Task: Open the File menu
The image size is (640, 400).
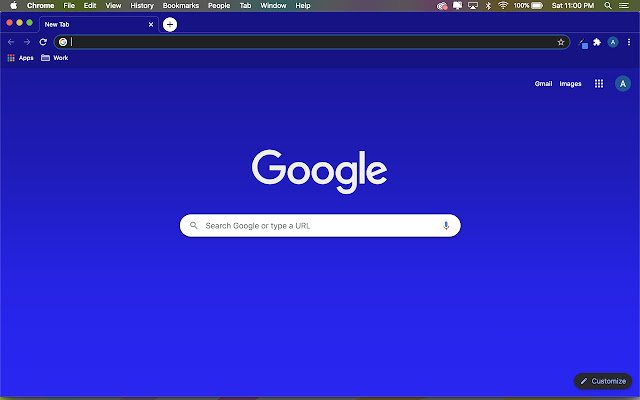Action: pyautogui.click(x=69, y=5)
